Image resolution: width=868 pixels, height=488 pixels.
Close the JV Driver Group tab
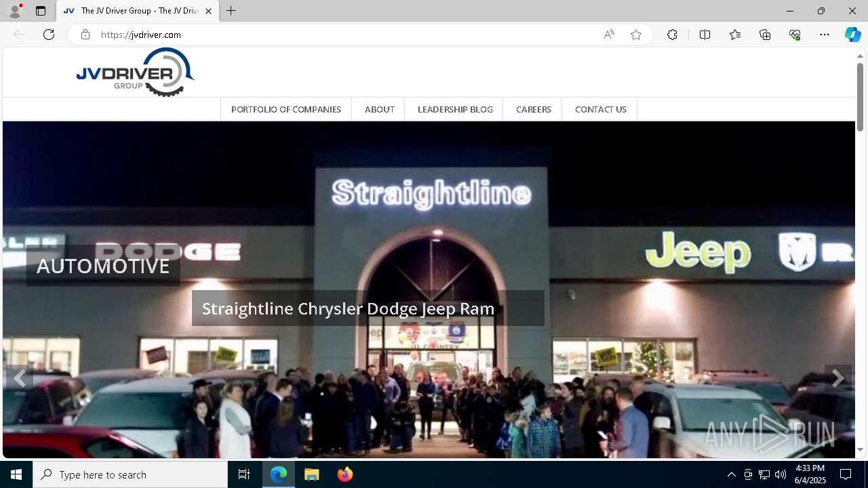pyautogui.click(x=208, y=11)
